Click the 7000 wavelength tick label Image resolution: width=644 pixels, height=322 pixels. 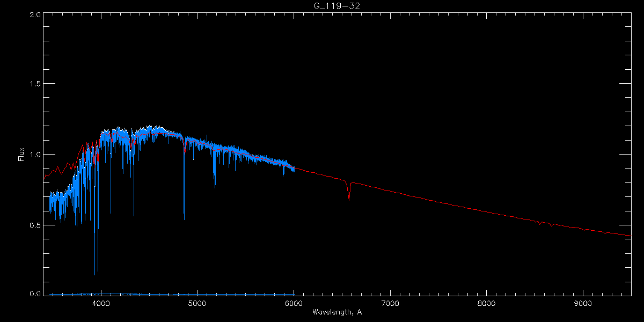tap(390, 303)
